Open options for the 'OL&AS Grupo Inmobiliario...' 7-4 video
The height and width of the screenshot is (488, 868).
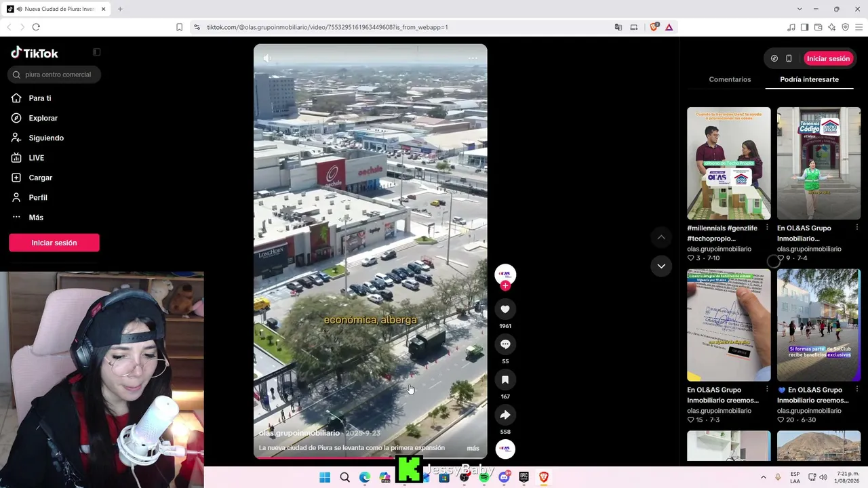point(857,228)
